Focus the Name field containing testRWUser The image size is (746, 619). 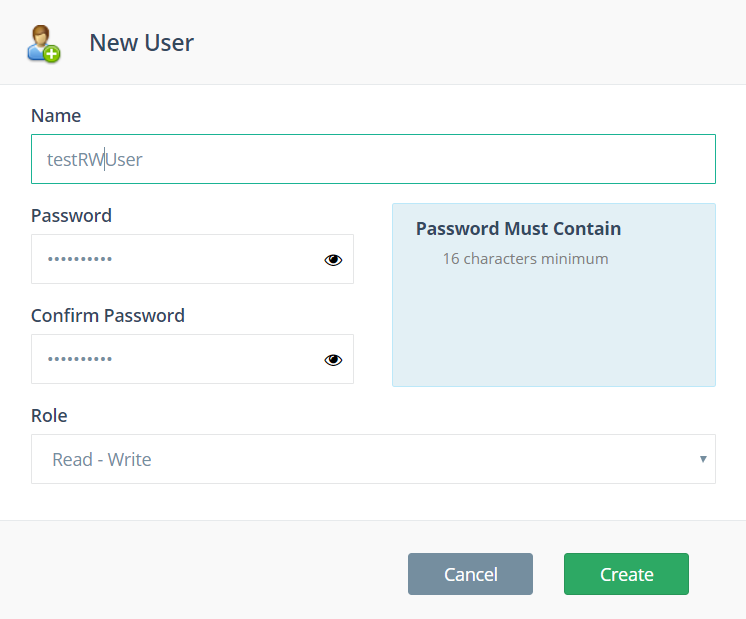click(x=373, y=159)
